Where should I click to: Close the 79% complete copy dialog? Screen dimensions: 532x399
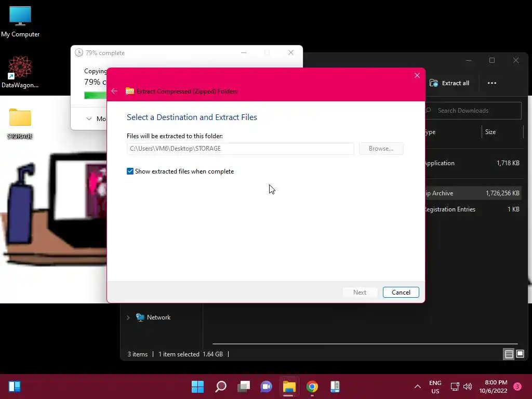pyautogui.click(x=291, y=52)
